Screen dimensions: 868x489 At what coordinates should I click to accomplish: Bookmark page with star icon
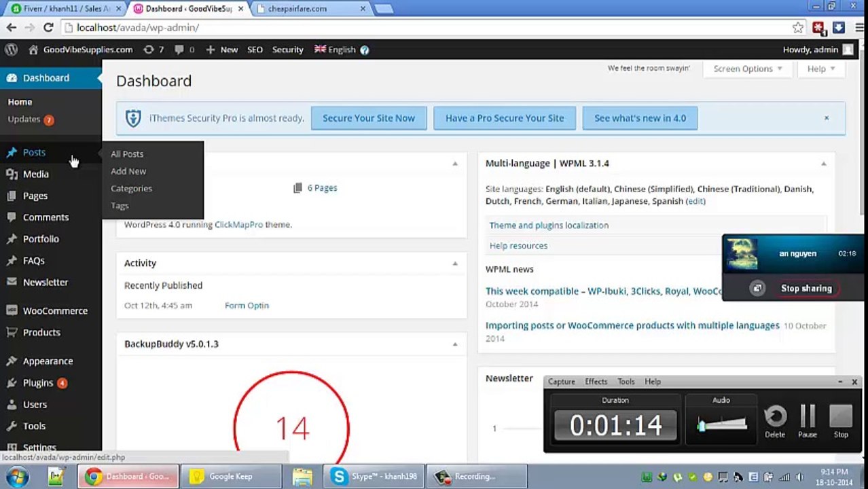click(798, 27)
